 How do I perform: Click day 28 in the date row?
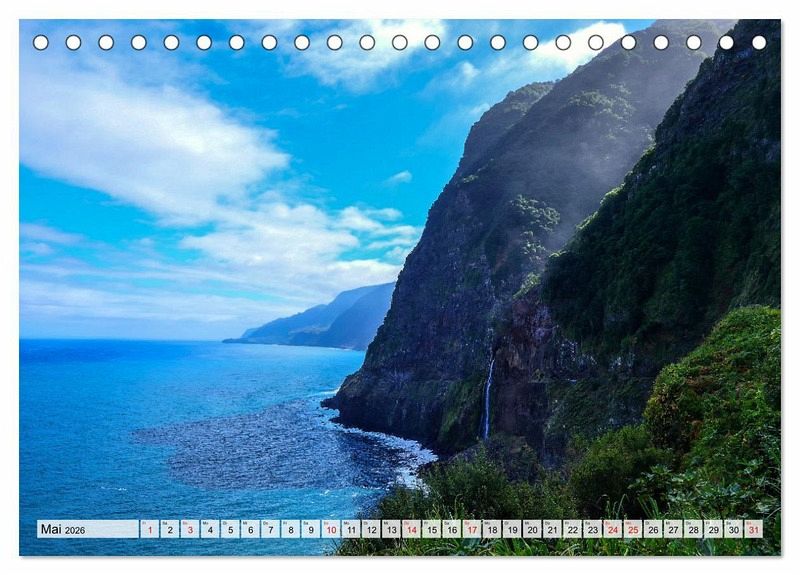point(693,529)
